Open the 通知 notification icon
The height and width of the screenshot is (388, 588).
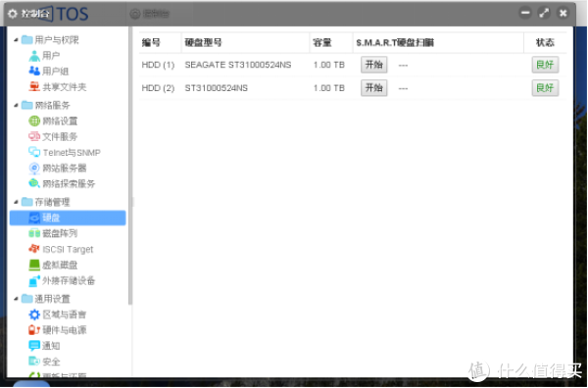click(x=34, y=346)
